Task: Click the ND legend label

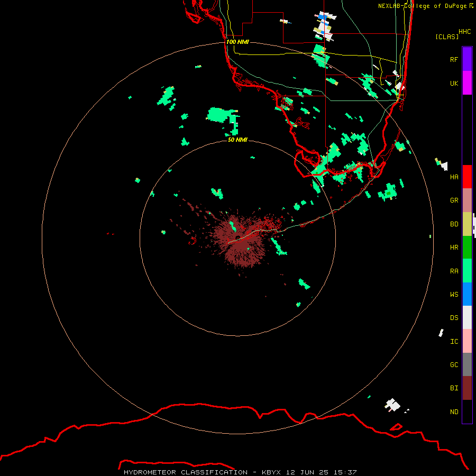Action: coord(454,412)
